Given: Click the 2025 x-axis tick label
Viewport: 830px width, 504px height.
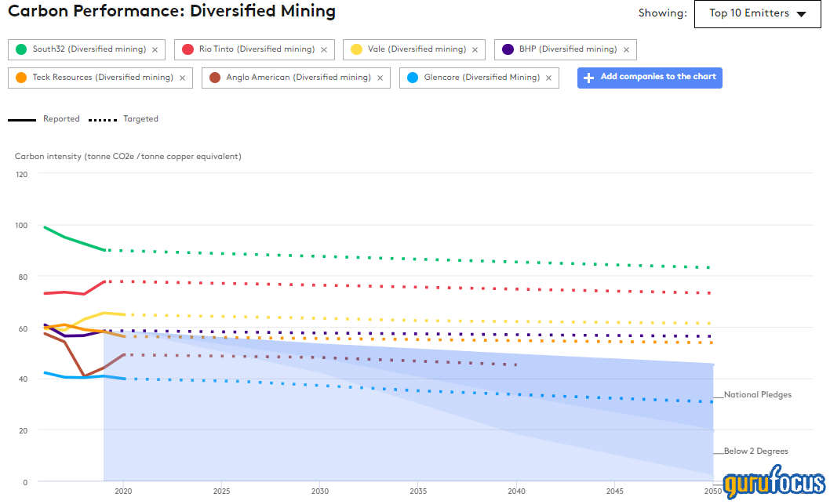Looking at the screenshot, I should (x=222, y=491).
